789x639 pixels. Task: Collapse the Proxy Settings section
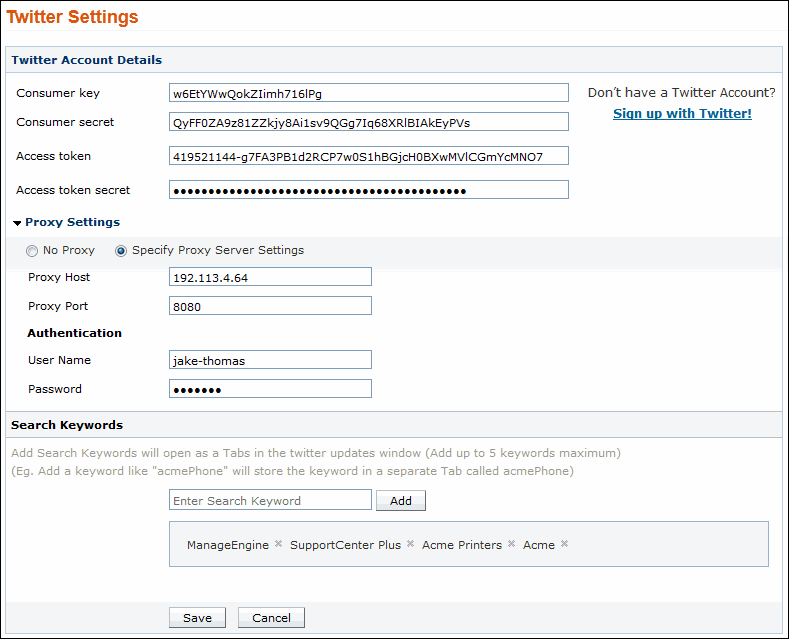tap(17, 223)
